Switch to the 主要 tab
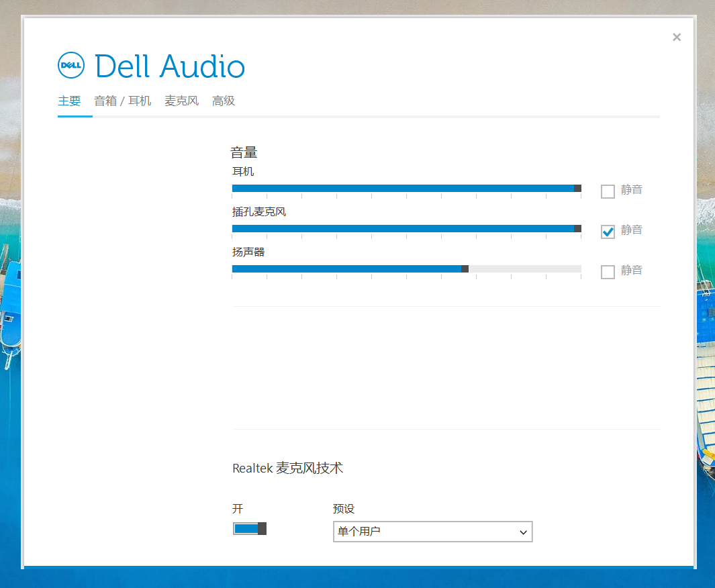Image resolution: width=715 pixels, height=588 pixels. 69,101
